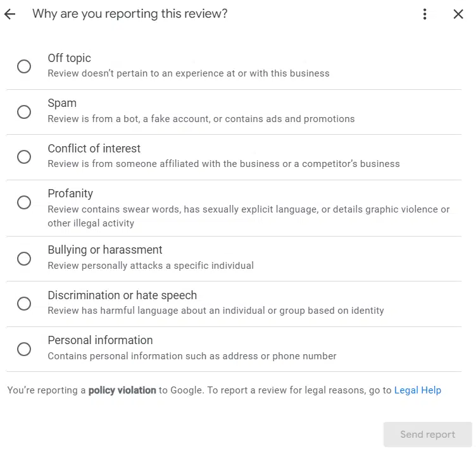Click the "Discrimination or hate speech" title text
476x451 pixels.
coord(122,295)
